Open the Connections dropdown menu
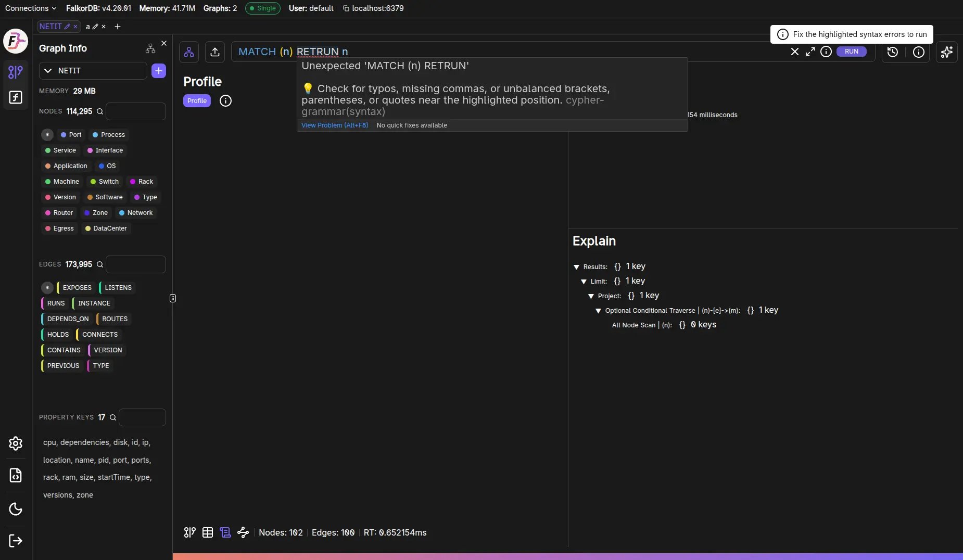The image size is (963, 560). point(31,8)
